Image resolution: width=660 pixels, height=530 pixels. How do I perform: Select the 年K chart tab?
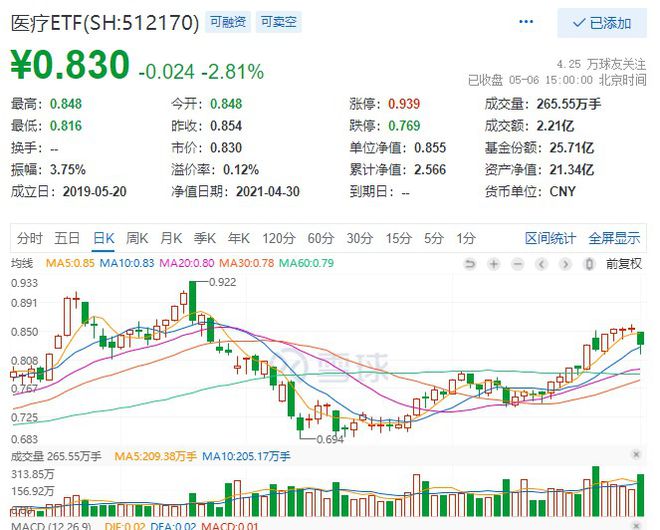click(x=239, y=238)
